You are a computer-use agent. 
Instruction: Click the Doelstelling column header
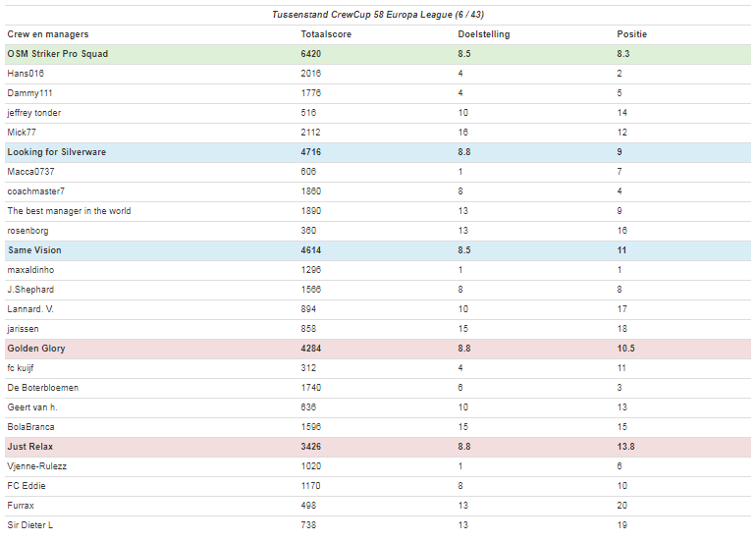[484, 34]
